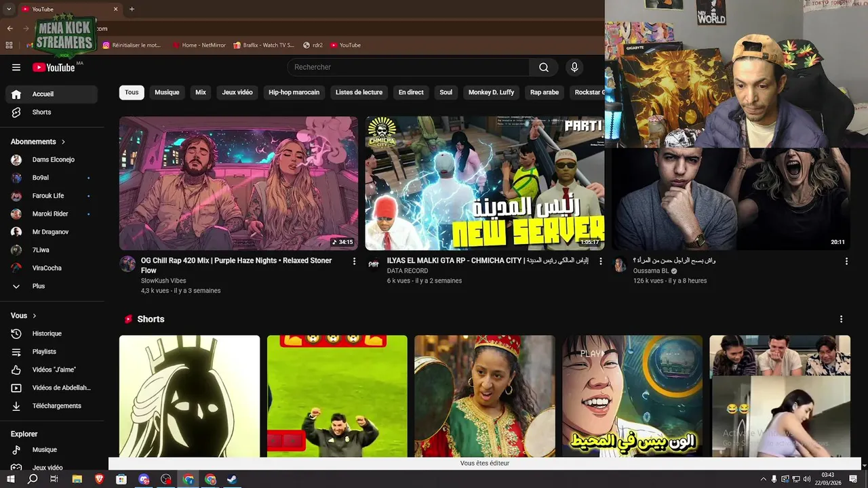This screenshot has height=488, width=868.
Task: Open Historique in the sidebar
Action: (x=52, y=333)
